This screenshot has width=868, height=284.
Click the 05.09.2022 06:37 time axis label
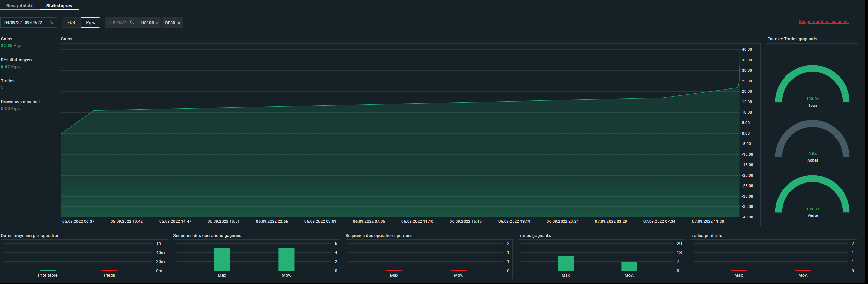click(78, 222)
